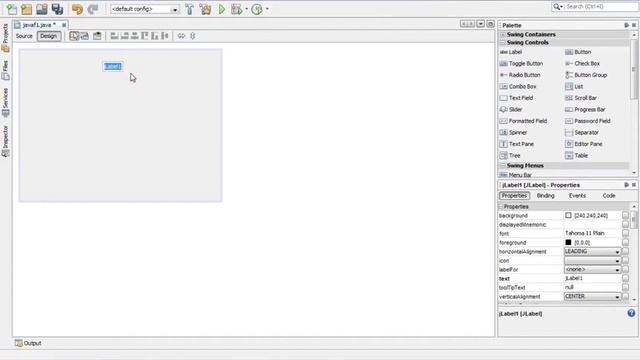Open the Debug Project dropdown arrow
640x360 pixels.
[246, 9]
